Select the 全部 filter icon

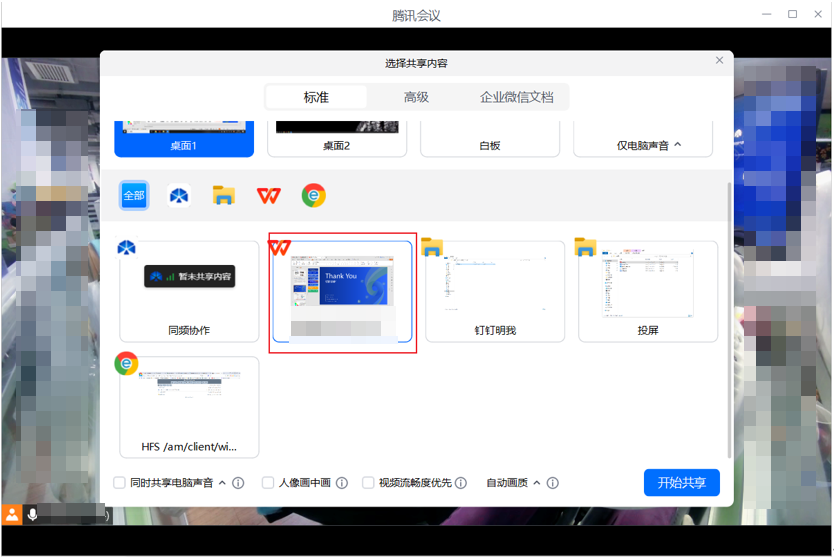pos(134,196)
